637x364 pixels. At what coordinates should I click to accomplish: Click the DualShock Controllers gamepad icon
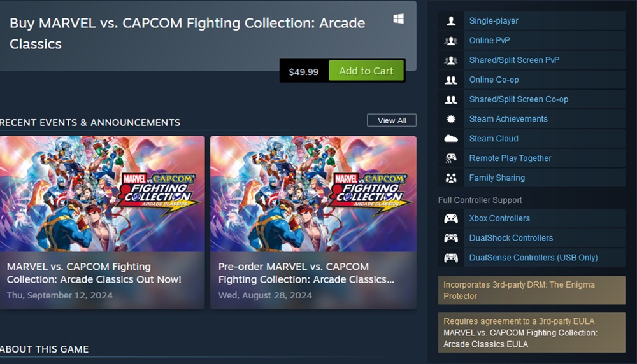click(451, 239)
